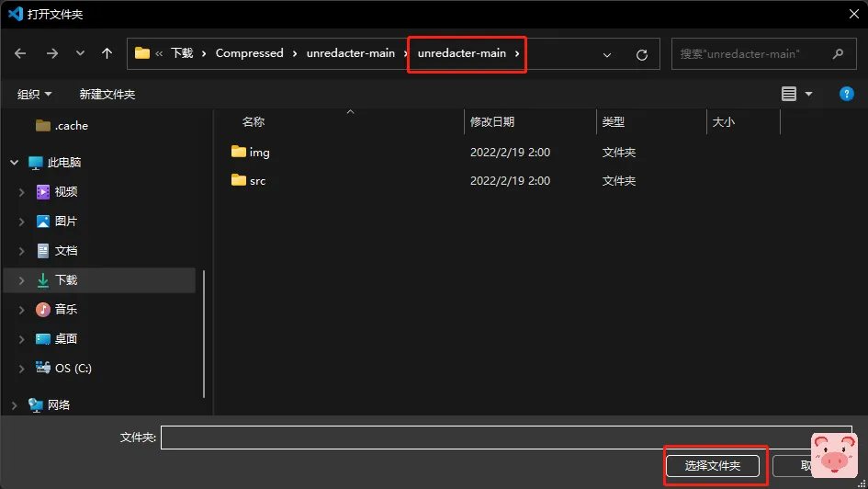Select the img folder
Screen dimensions: 868x489
pos(259,152)
